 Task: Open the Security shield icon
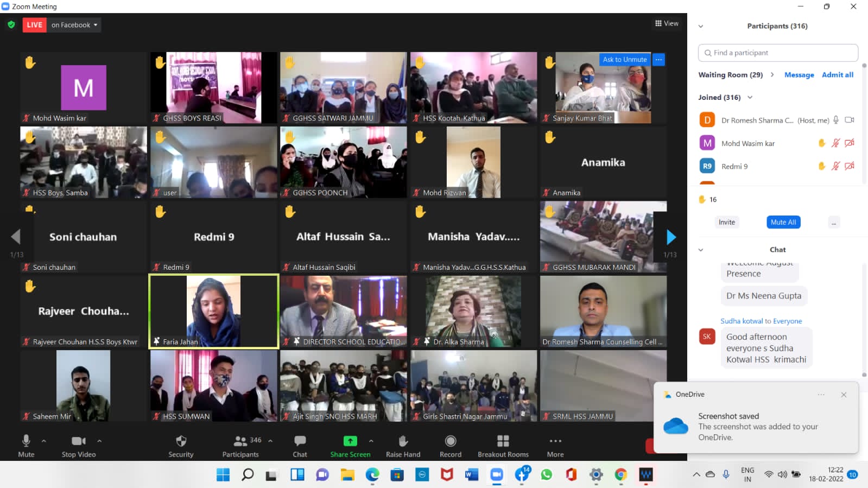(181, 441)
